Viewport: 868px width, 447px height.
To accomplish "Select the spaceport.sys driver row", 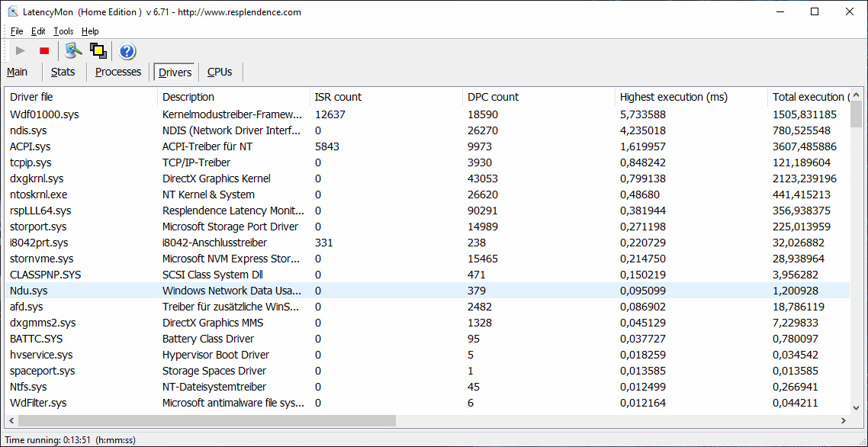I will 427,371.
